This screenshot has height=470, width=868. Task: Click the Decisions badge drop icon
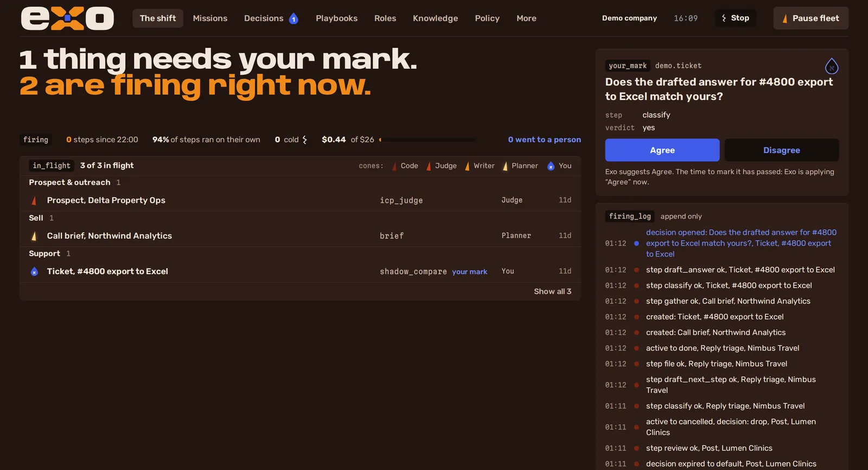(x=293, y=18)
